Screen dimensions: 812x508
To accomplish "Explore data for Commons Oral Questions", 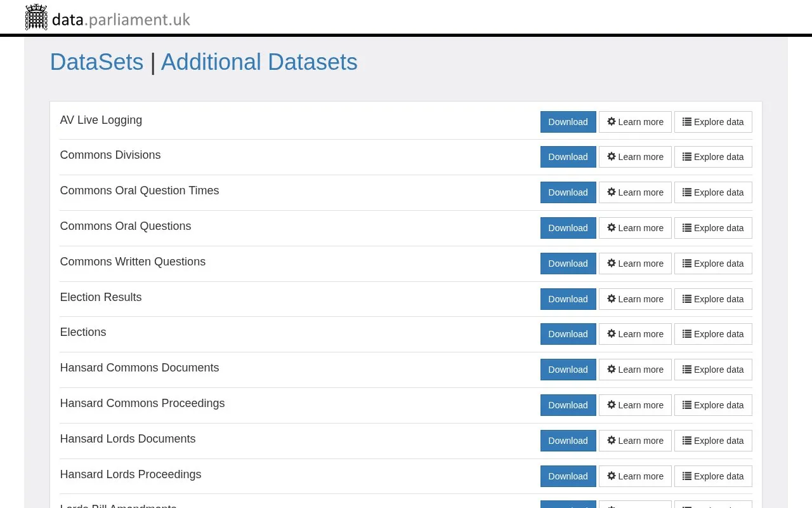I will point(713,228).
